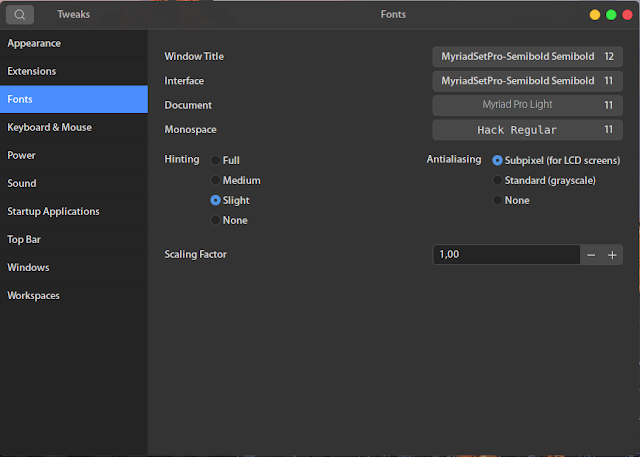The height and width of the screenshot is (457, 640).
Task: Open Appearance in sidebar
Action: [74, 43]
